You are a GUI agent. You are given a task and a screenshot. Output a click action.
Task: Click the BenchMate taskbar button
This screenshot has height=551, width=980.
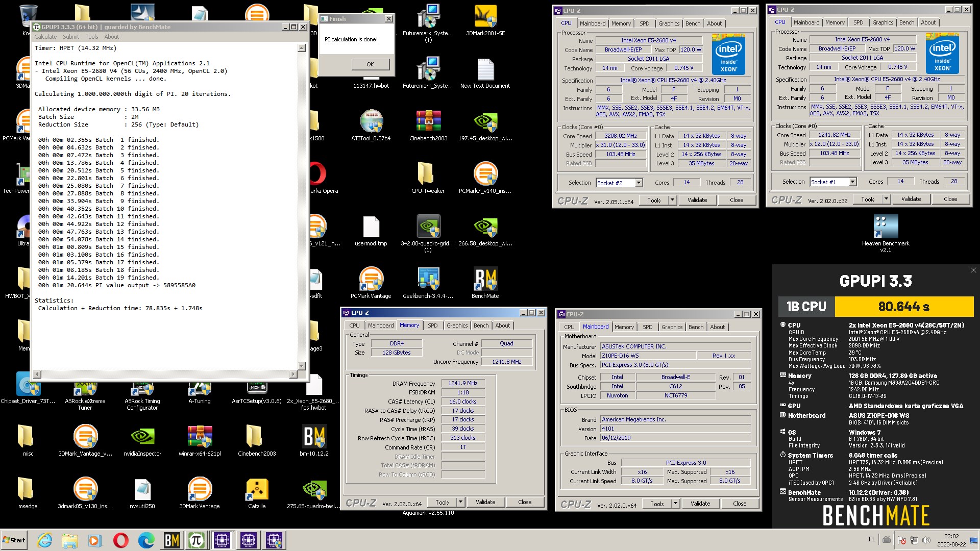(171, 540)
